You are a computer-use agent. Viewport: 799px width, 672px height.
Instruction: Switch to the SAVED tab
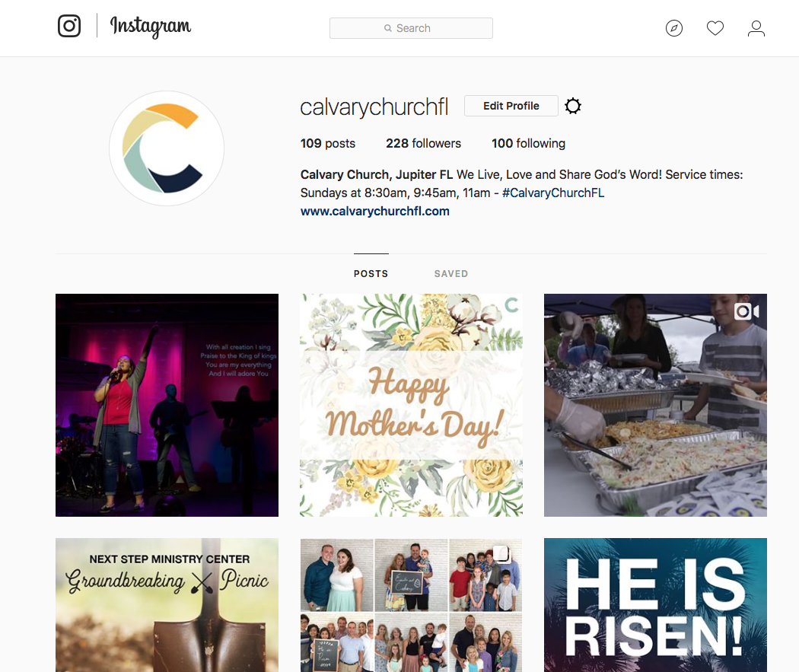[x=451, y=273]
